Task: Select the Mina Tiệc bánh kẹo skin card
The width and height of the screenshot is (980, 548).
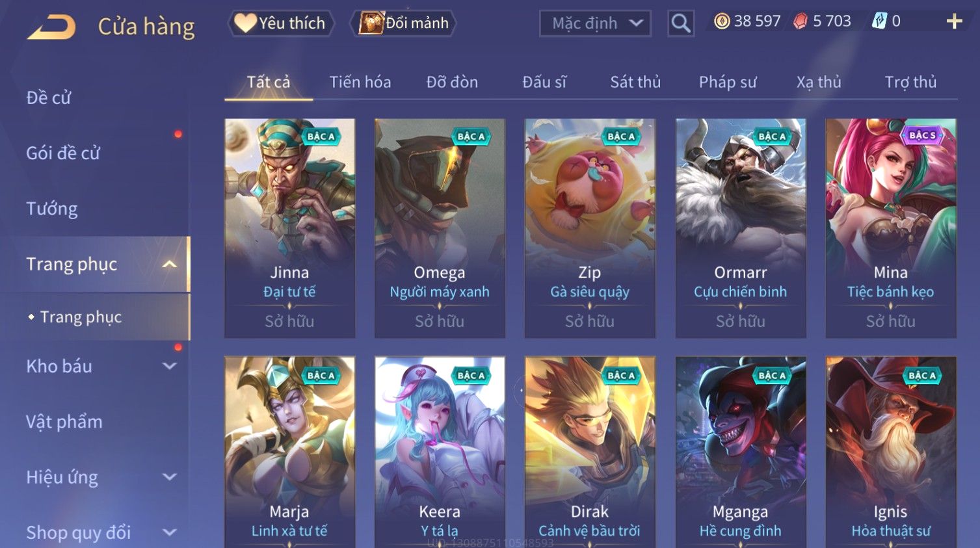Action: click(x=891, y=228)
